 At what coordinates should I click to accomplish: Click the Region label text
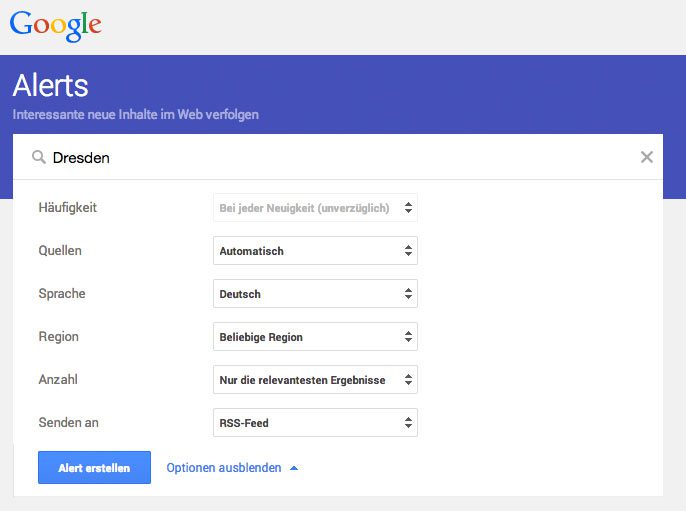(59, 336)
